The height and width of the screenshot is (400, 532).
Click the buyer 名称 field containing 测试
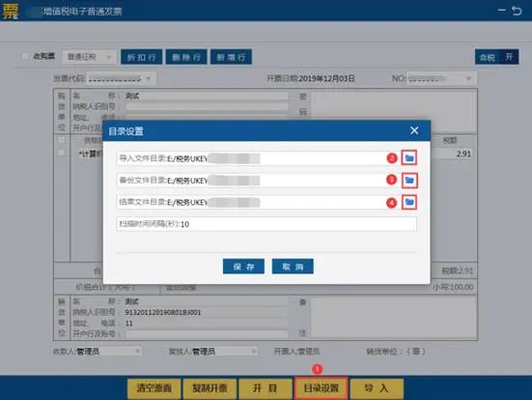click(x=207, y=96)
